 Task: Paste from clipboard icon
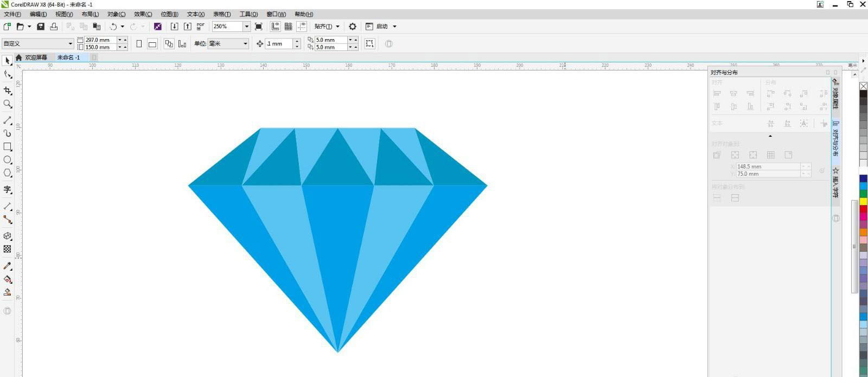coord(97,26)
